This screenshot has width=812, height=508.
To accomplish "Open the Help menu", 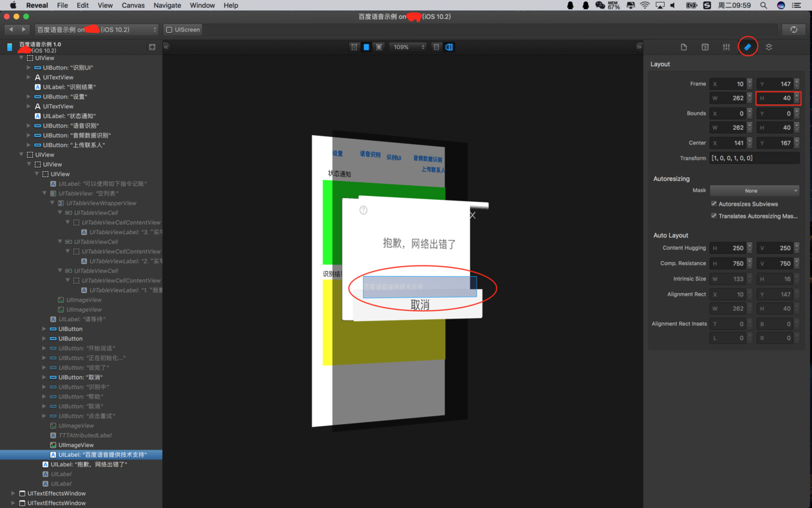I will pos(231,5).
